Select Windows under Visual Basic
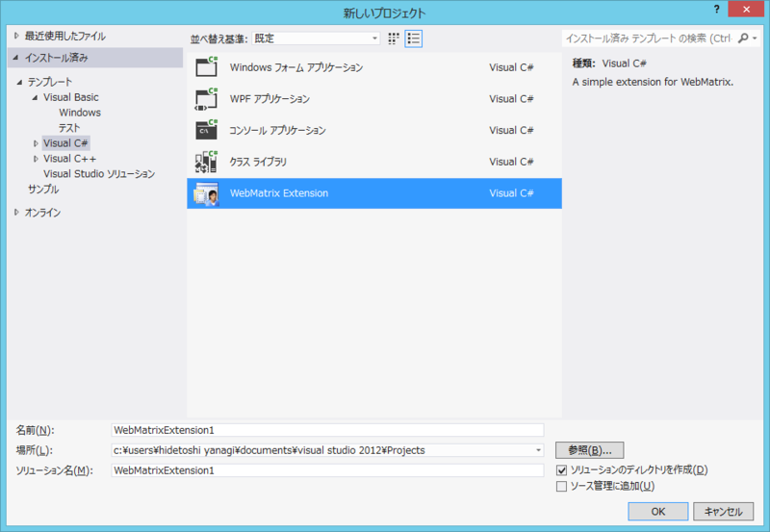The height and width of the screenshot is (532, 770). 80,113
